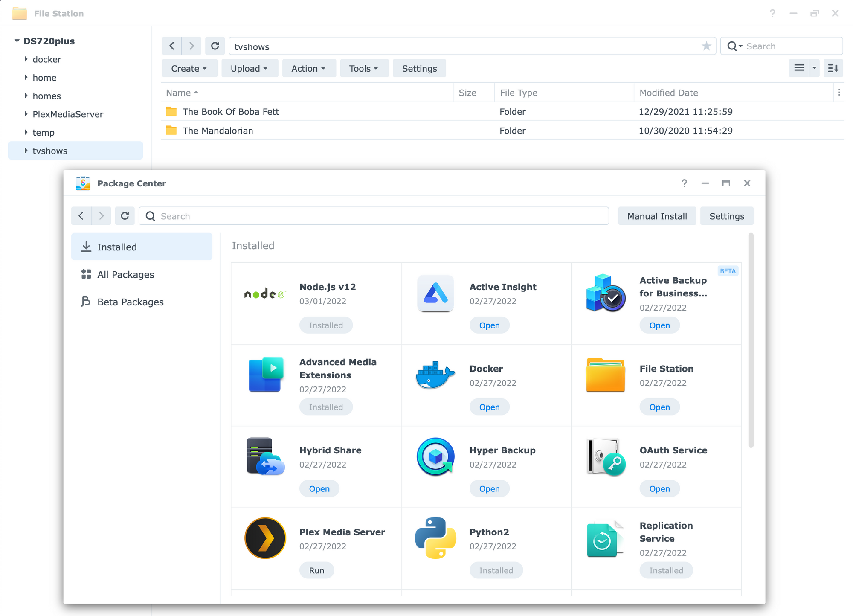Viewport: 853px width, 616px height.
Task: Run Plex Media Server
Action: [x=316, y=570]
